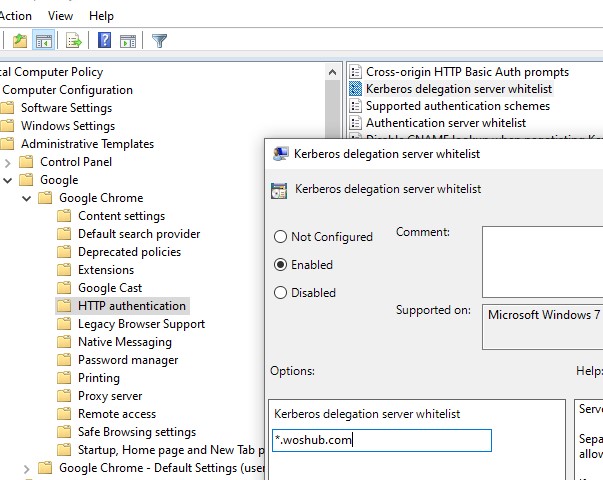Click inside the Comment text box

tap(540, 260)
